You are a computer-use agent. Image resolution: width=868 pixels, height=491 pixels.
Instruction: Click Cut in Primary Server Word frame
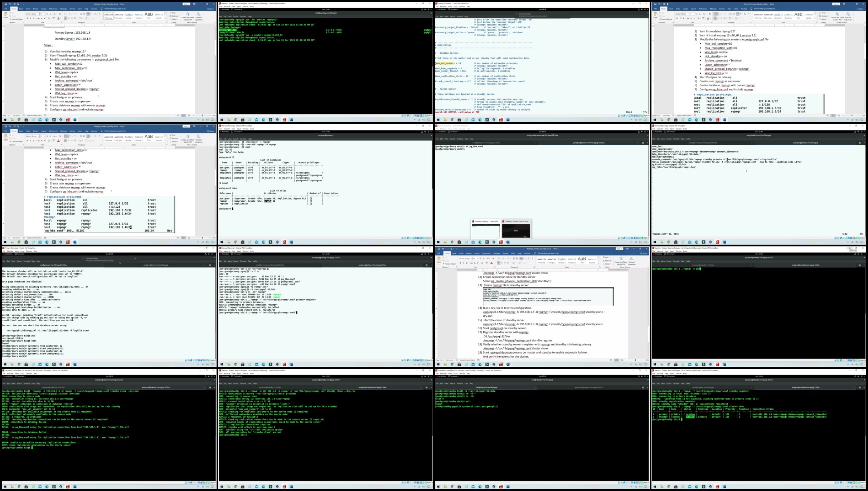[x=12, y=13]
